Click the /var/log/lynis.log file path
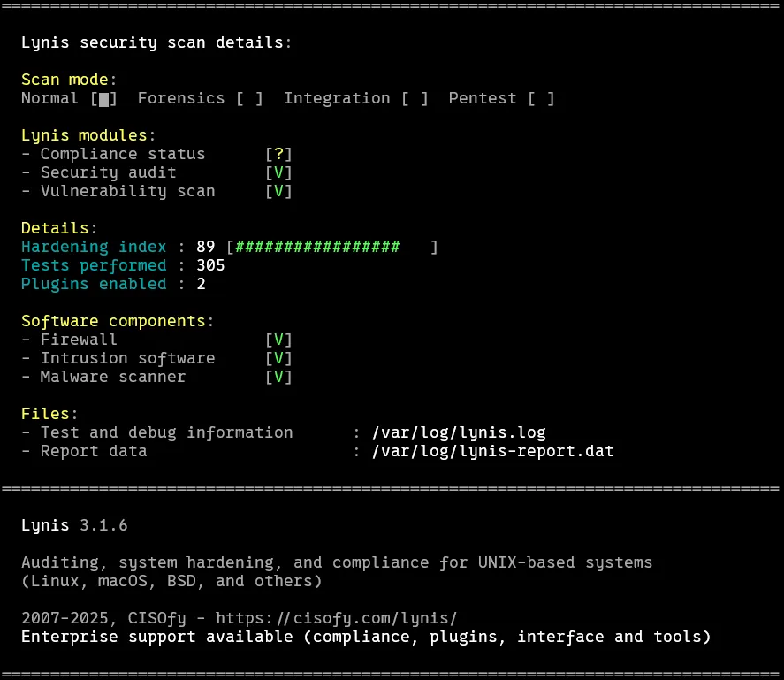The height and width of the screenshot is (680, 784). click(459, 433)
